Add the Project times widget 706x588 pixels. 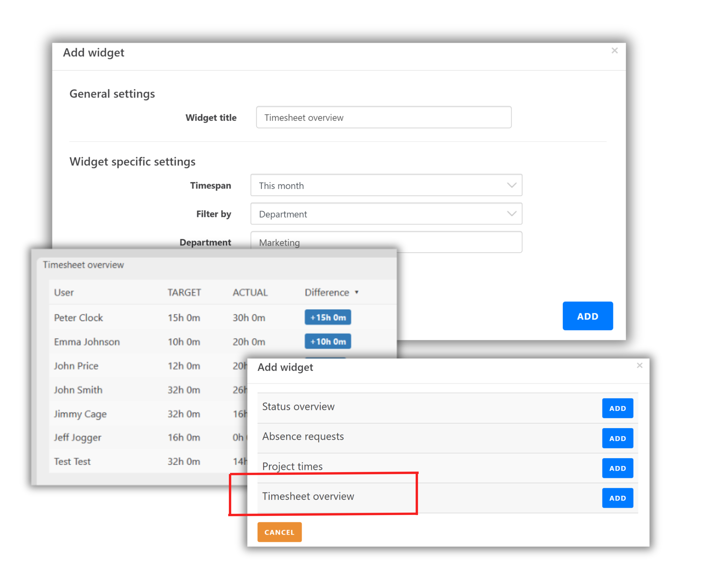coord(618,468)
